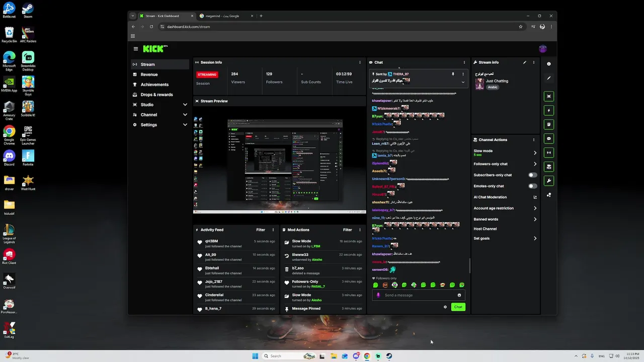Open Activity Feed Filter
The width and height of the screenshot is (644, 362).
pyautogui.click(x=261, y=230)
